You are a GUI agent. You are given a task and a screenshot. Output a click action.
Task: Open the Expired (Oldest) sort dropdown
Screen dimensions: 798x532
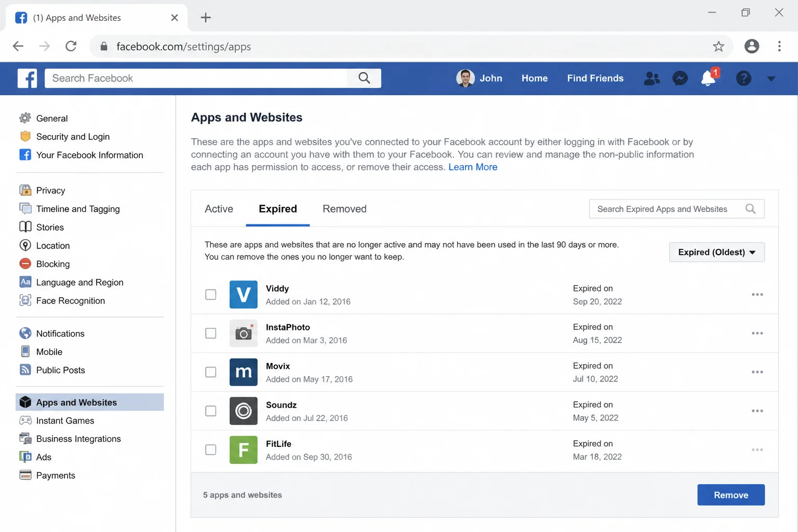716,252
